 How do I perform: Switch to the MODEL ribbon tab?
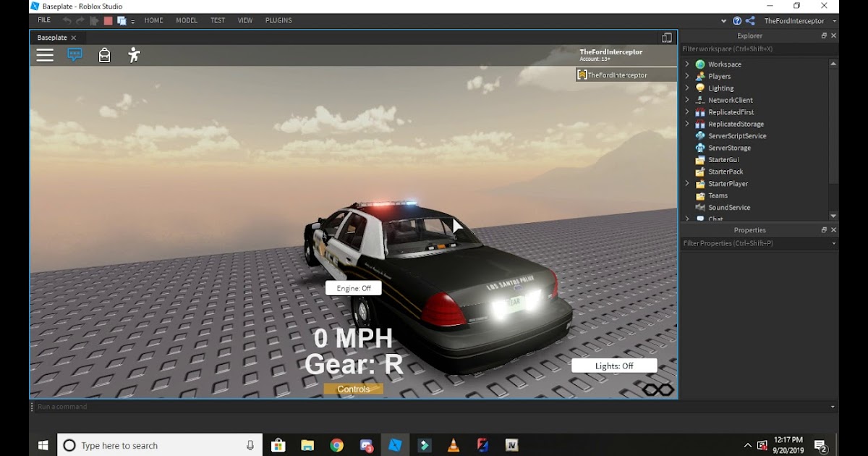click(x=187, y=20)
